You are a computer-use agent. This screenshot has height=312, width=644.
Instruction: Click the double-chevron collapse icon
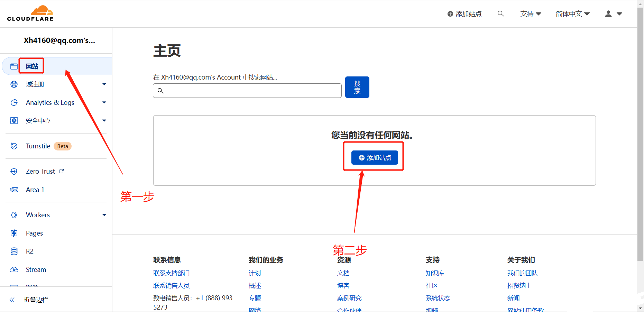click(x=12, y=300)
